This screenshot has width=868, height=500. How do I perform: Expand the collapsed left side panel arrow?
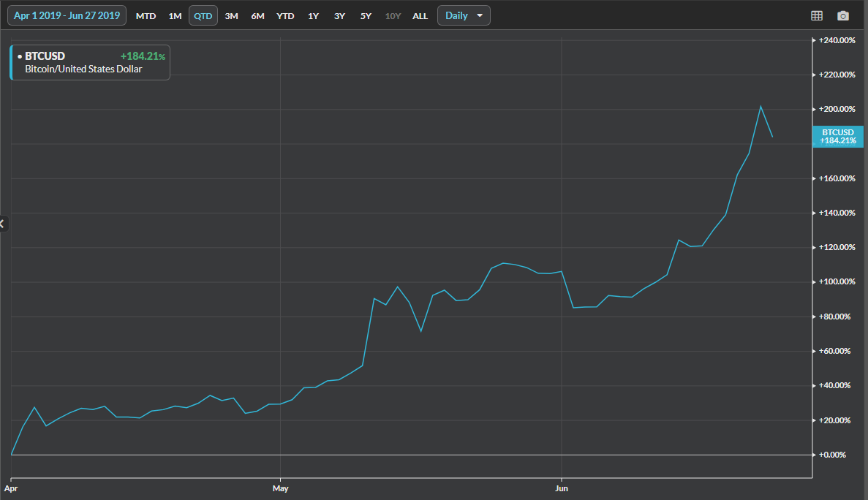3,224
